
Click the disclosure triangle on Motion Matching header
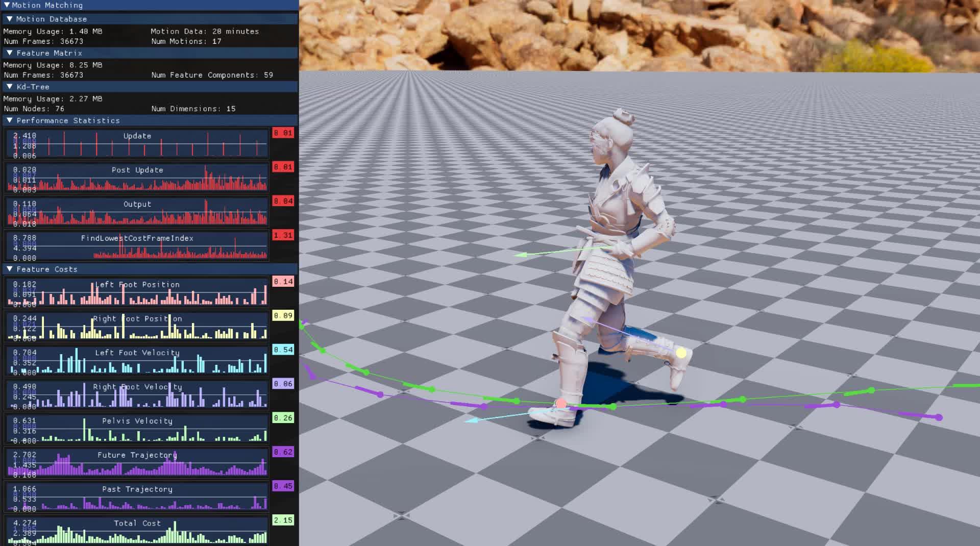[x=7, y=5]
